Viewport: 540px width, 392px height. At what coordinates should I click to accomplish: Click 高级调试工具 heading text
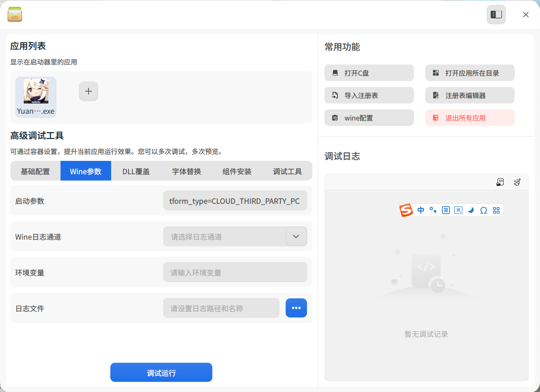click(x=37, y=135)
